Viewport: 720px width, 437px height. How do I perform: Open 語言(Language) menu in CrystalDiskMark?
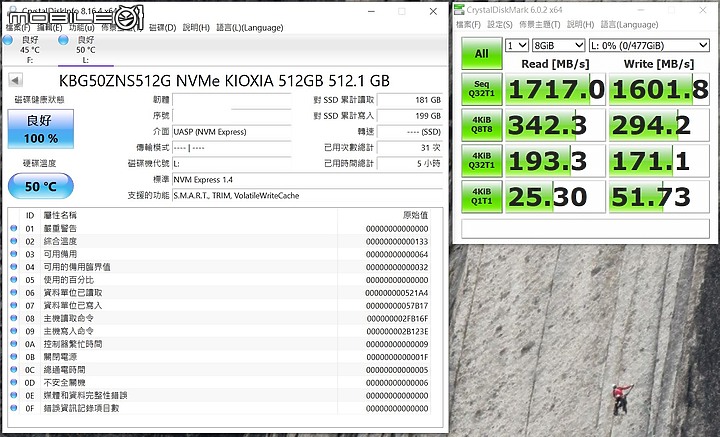point(629,24)
